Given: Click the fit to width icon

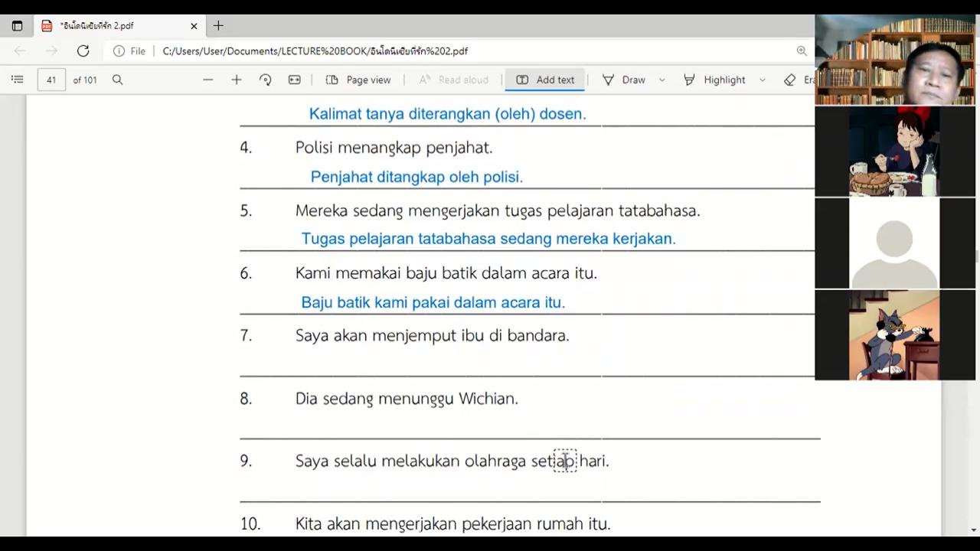Looking at the screenshot, I should (294, 80).
